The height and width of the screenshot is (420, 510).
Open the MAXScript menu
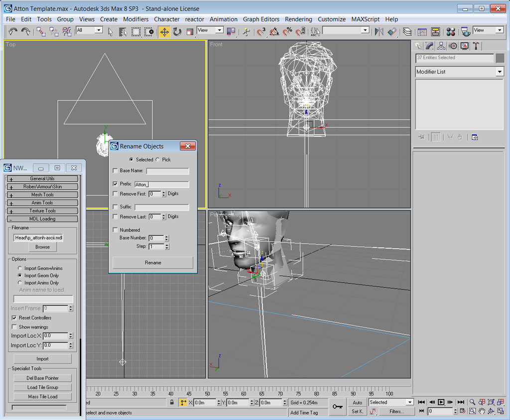click(365, 19)
